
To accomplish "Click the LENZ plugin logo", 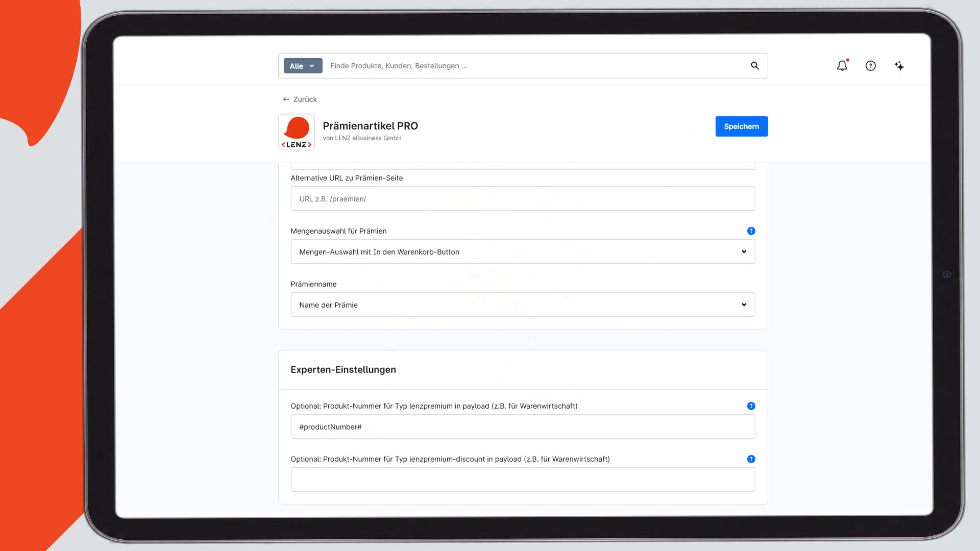I will click(297, 132).
